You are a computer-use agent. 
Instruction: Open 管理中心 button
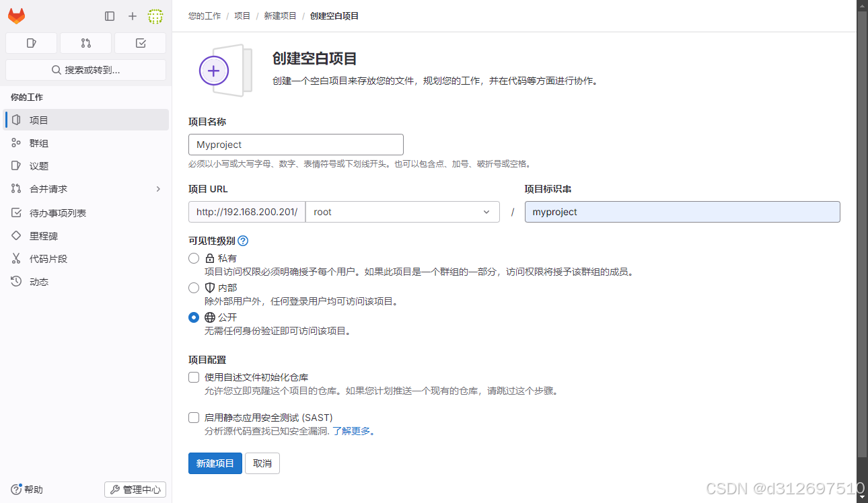[x=135, y=490]
